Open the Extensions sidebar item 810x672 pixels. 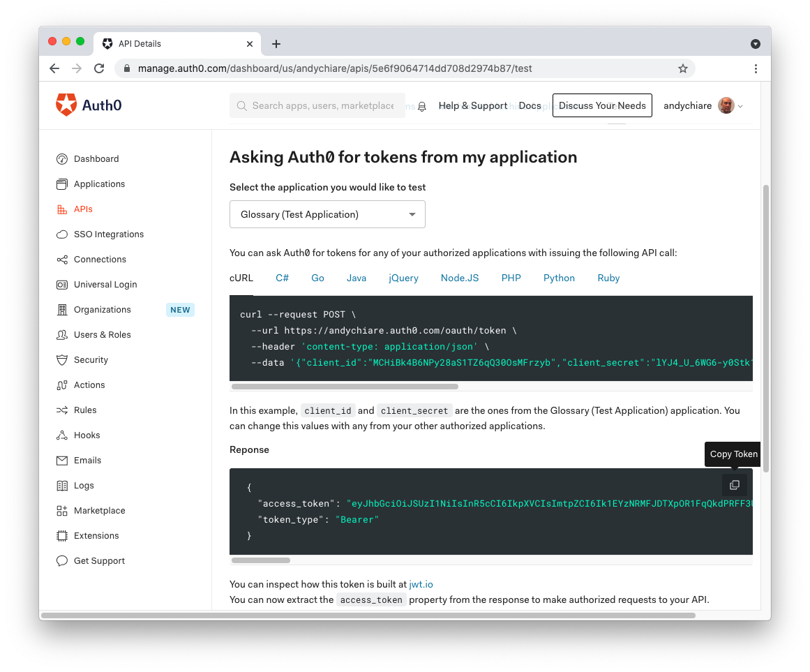pos(96,536)
